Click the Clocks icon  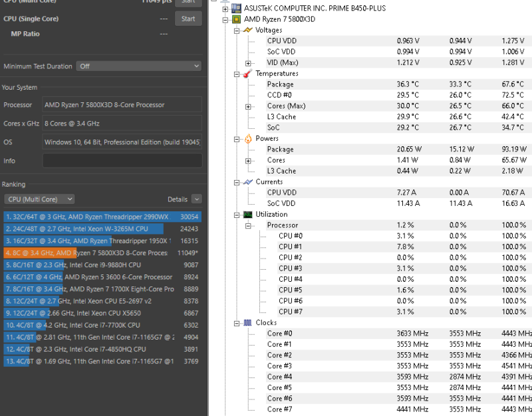click(x=247, y=323)
